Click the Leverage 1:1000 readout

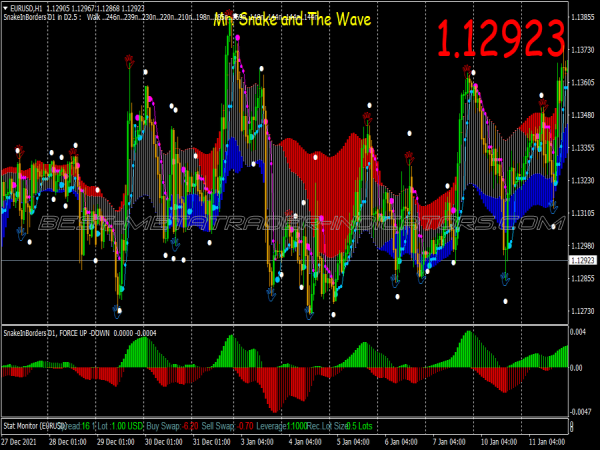(282, 426)
